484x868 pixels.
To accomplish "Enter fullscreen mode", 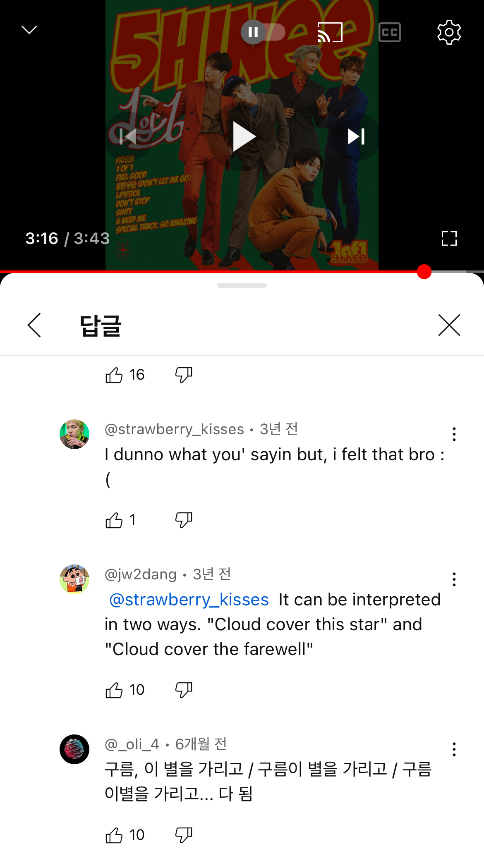I will (x=449, y=239).
